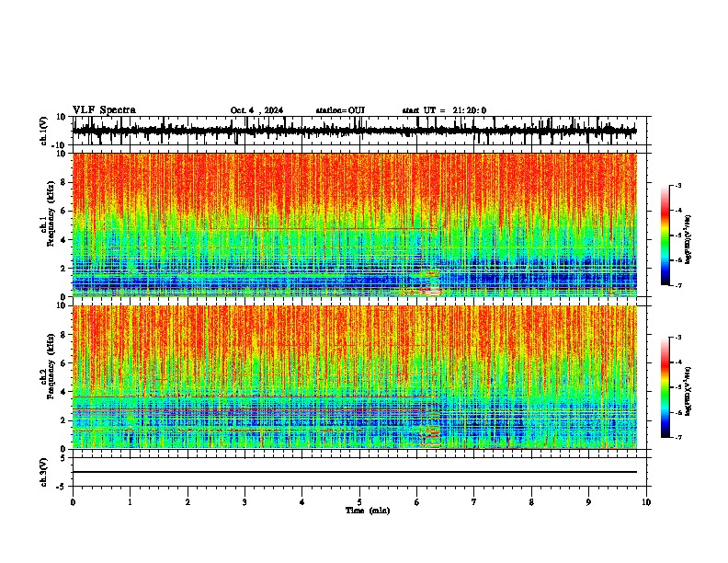Click the ch.1 color bar log(PSD) label

(x=688, y=240)
